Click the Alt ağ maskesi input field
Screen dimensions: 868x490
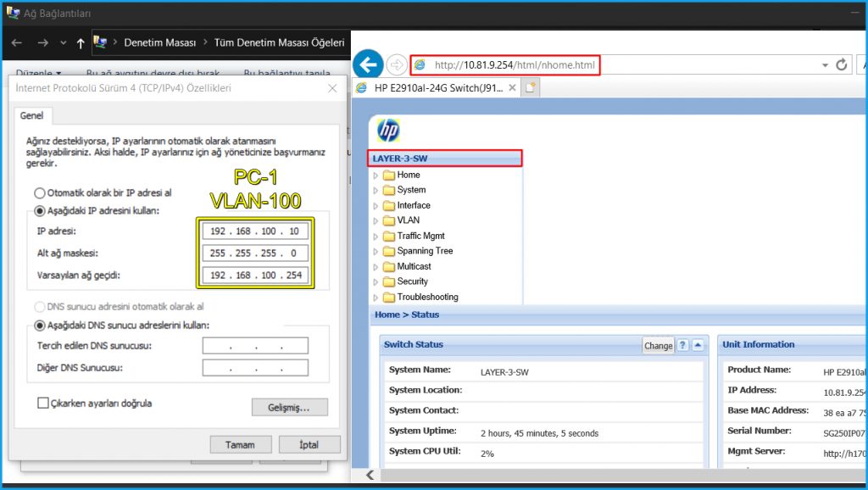255,253
